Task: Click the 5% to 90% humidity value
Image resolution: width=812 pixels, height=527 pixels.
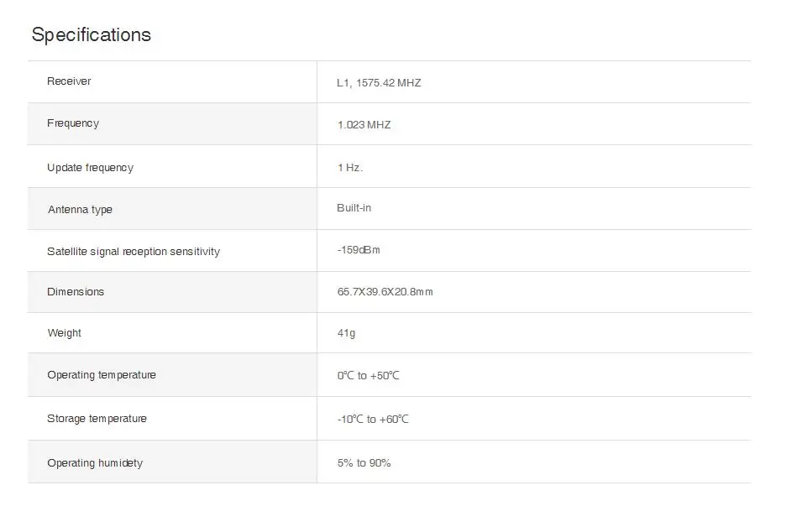Action: coord(364,463)
